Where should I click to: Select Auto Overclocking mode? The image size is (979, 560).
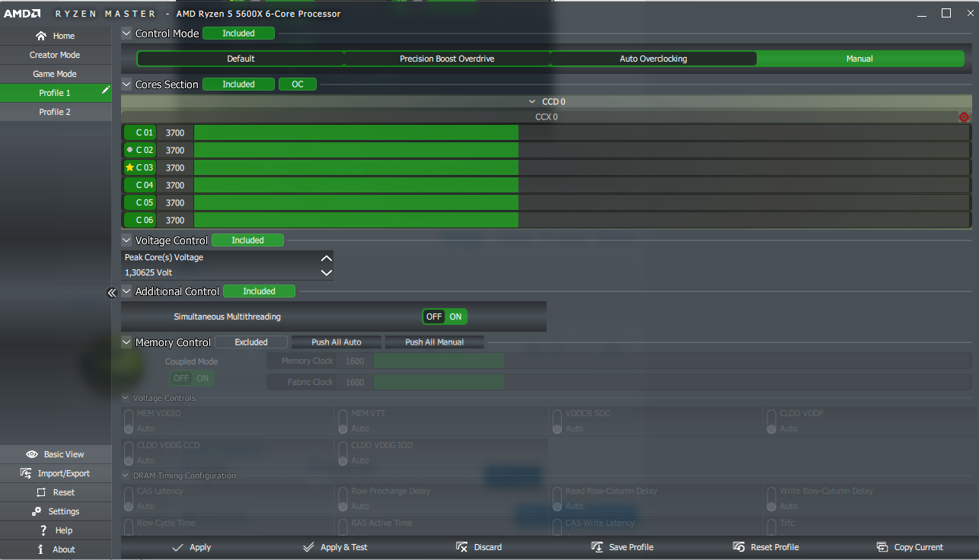click(x=653, y=59)
